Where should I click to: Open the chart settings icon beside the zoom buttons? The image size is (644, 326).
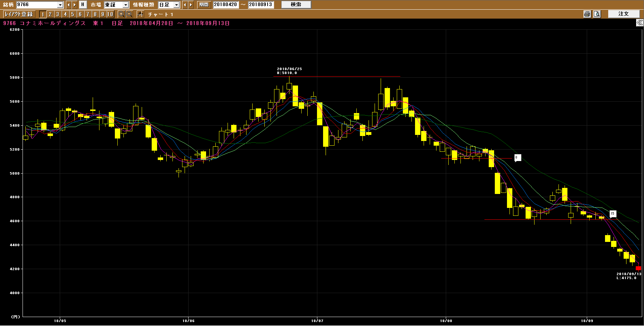[140, 14]
